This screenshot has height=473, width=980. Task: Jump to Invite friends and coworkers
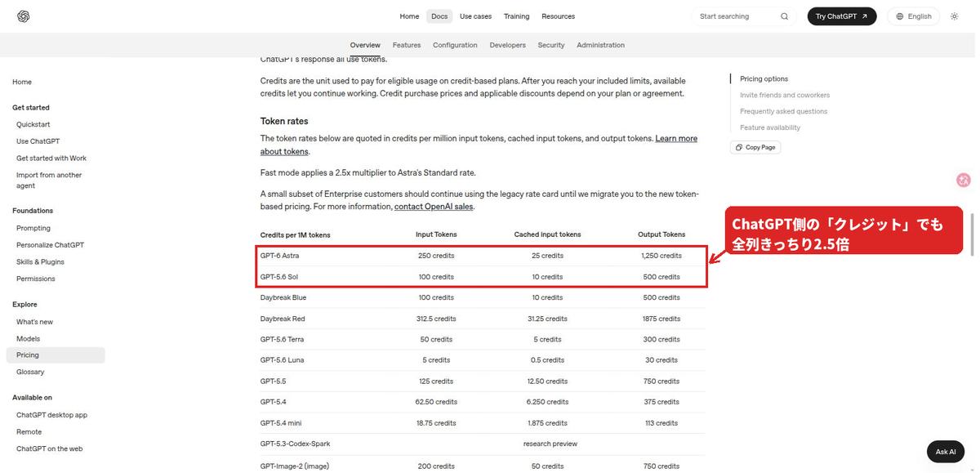[x=785, y=95]
